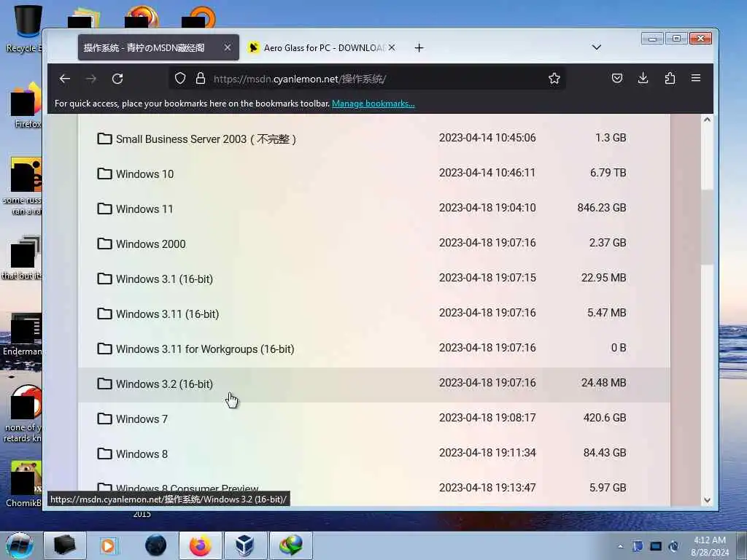This screenshot has width=747, height=560.
Task: Open the dark globe taskbar icon
Action: click(155, 545)
